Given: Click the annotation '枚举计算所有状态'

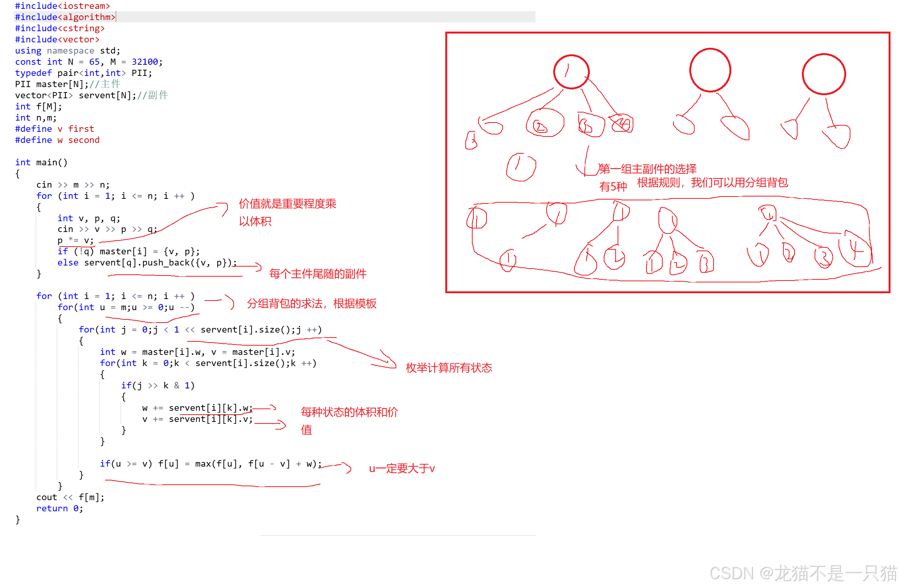Looking at the screenshot, I should point(449,368).
